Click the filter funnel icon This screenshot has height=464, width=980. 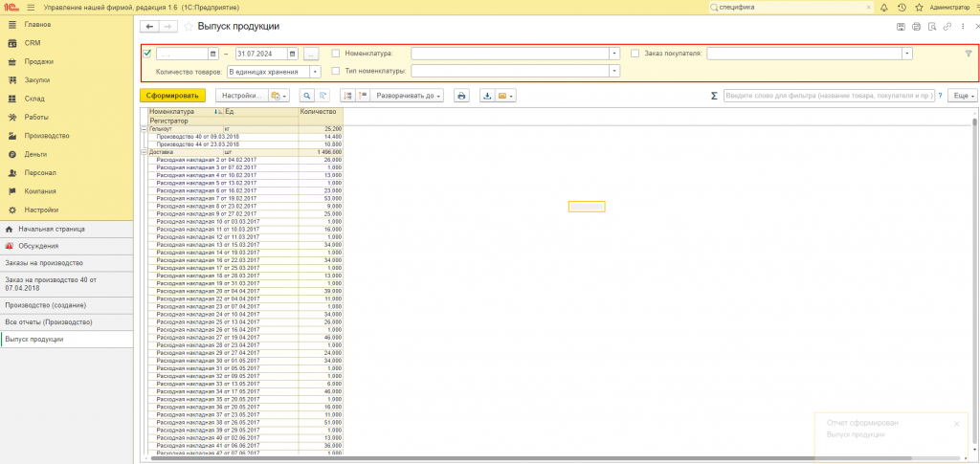(969, 54)
